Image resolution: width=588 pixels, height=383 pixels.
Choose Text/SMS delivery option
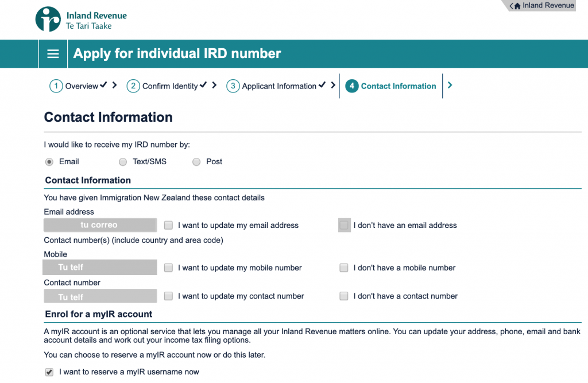[x=123, y=162]
